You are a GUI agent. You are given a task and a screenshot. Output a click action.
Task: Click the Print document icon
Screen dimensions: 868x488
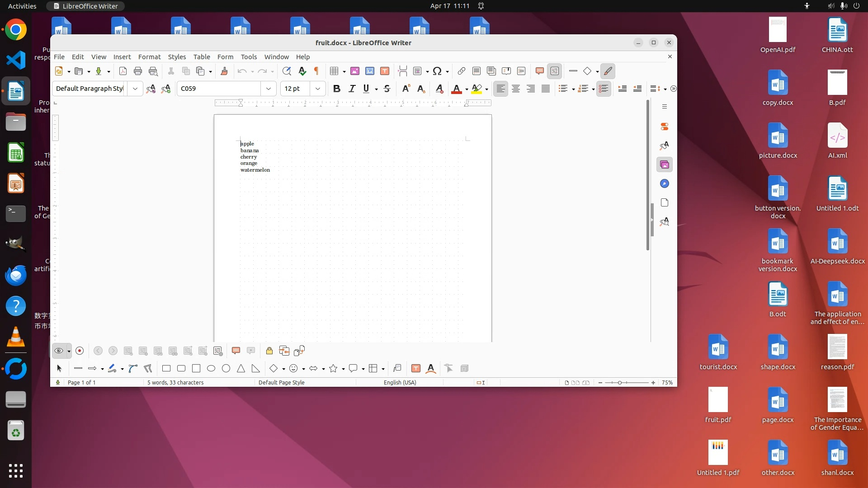[x=138, y=71]
